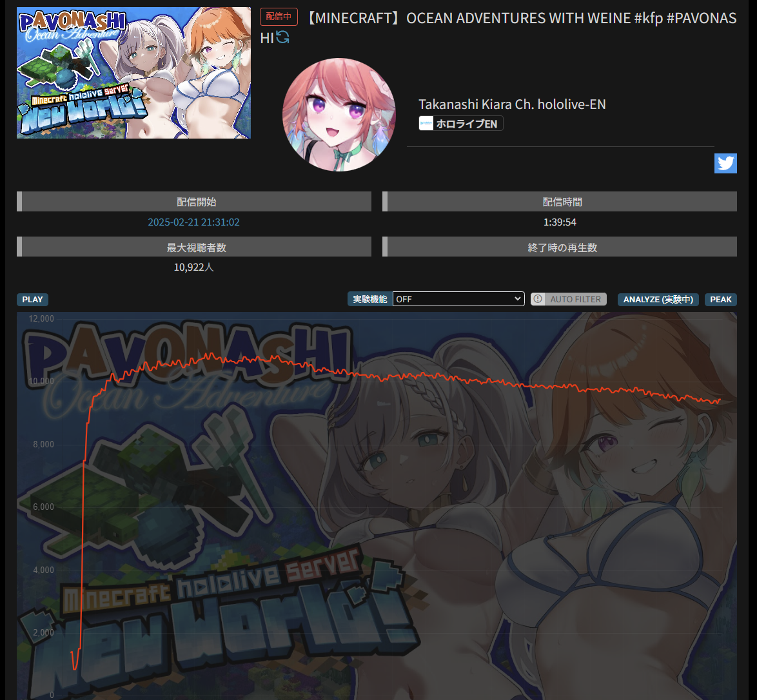Screen dimensions: 757x700
Task: Click the 終了時の再生数 header bar
Action: [560, 247]
